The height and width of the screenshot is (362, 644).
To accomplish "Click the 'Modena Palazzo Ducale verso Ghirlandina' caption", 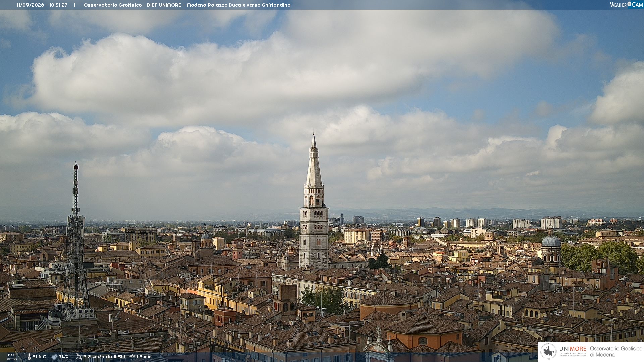I will point(239,5).
